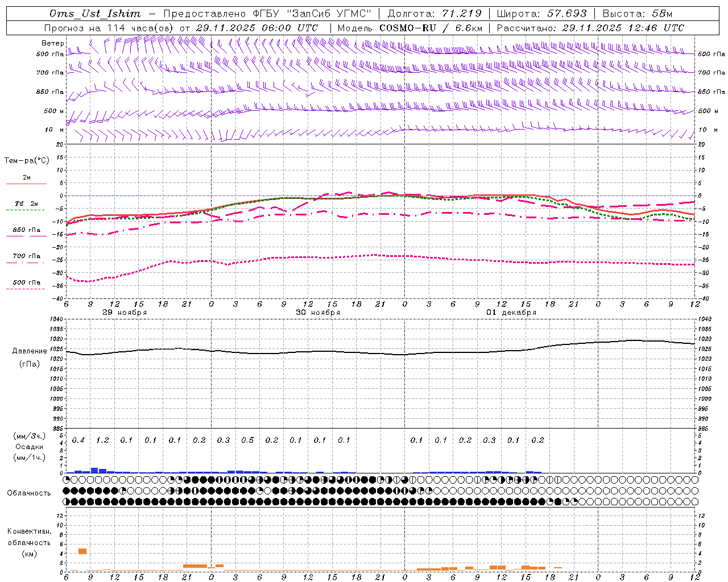The height and width of the screenshot is (582, 728).
Task: Click the tallest blue precipitation bar
Action: (x=94, y=470)
